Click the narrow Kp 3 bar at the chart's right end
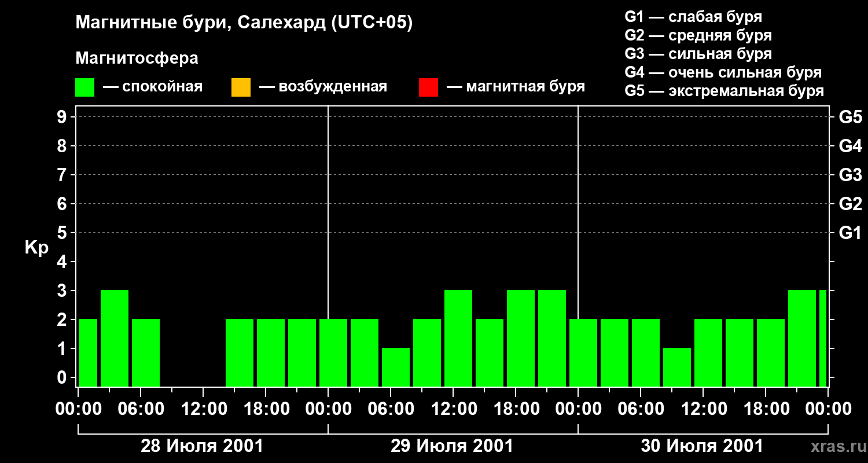This screenshot has width=868, height=463. point(823,338)
